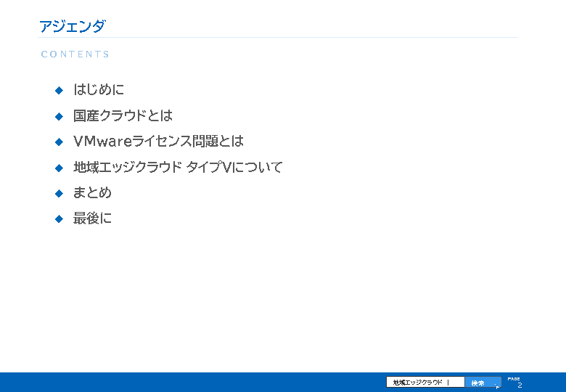Select the diamond bullet next to まとめ
Image resolution: width=566 pixels, height=392 pixels.
point(60,193)
